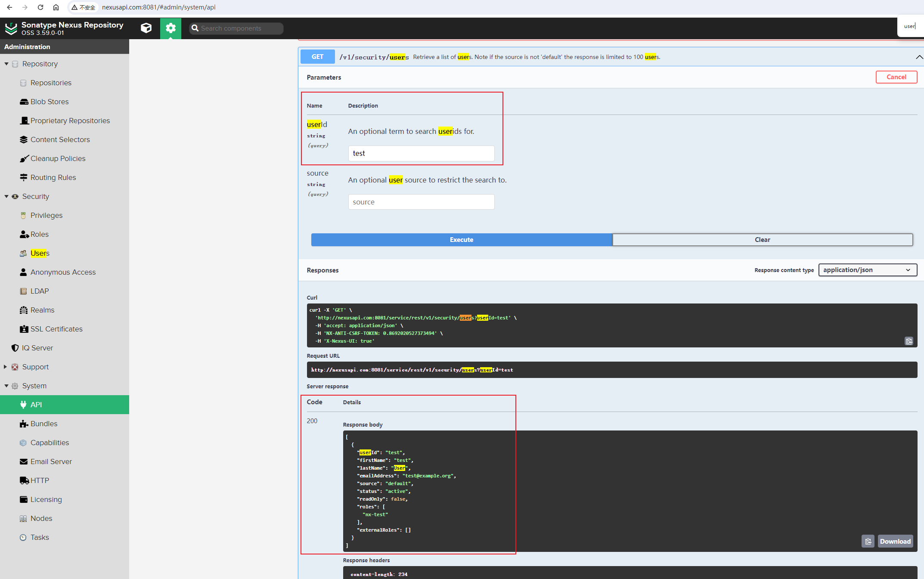924x579 pixels.
Task: Click the Privileges medal icon
Action: click(23, 215)
